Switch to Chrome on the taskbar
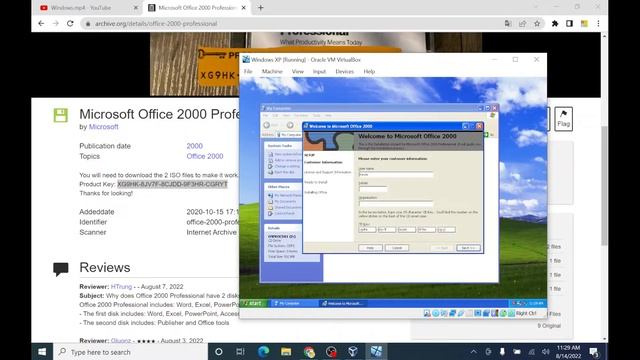 (x=309, y=351)
